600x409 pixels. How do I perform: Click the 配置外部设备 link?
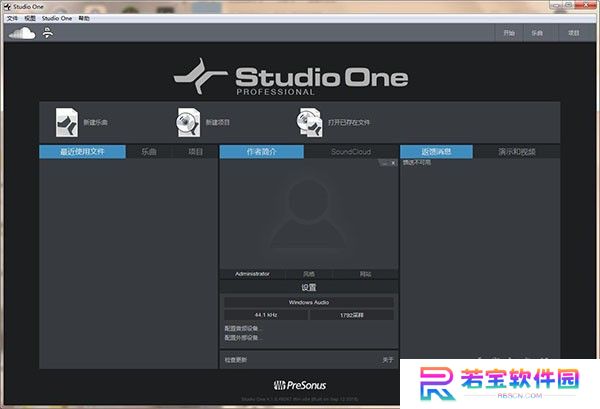coord(243,338)
